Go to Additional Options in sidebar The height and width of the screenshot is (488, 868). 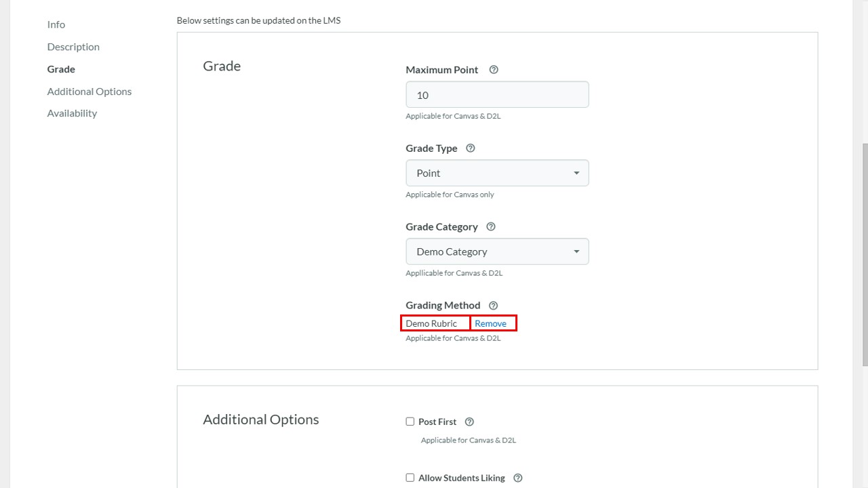tap(90, 91)
